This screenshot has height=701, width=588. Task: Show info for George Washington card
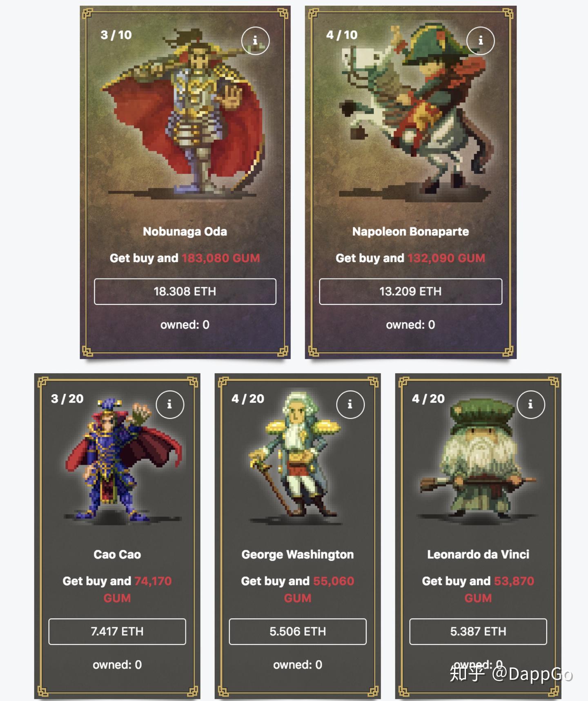(350, 404)
